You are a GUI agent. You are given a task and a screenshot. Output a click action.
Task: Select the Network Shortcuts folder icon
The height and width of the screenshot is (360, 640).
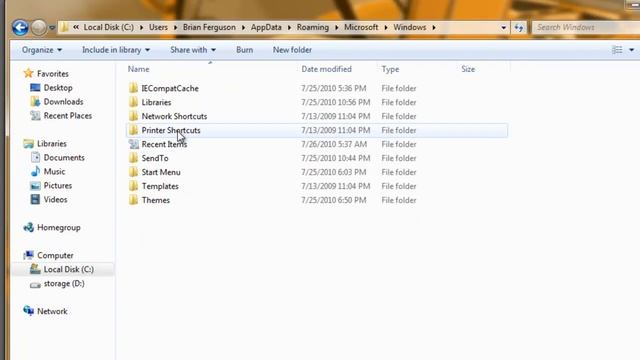point(133,116)
